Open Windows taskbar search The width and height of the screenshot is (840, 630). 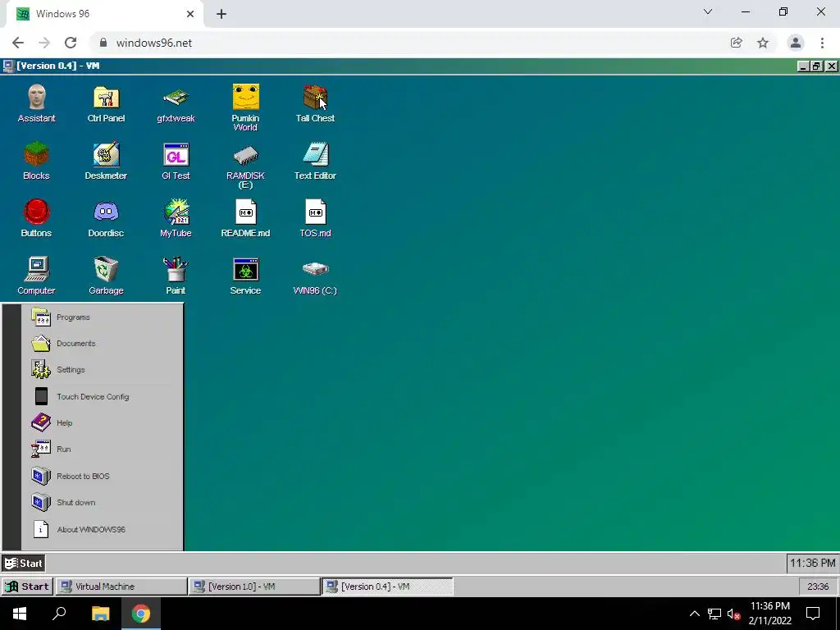pos(59,614)
